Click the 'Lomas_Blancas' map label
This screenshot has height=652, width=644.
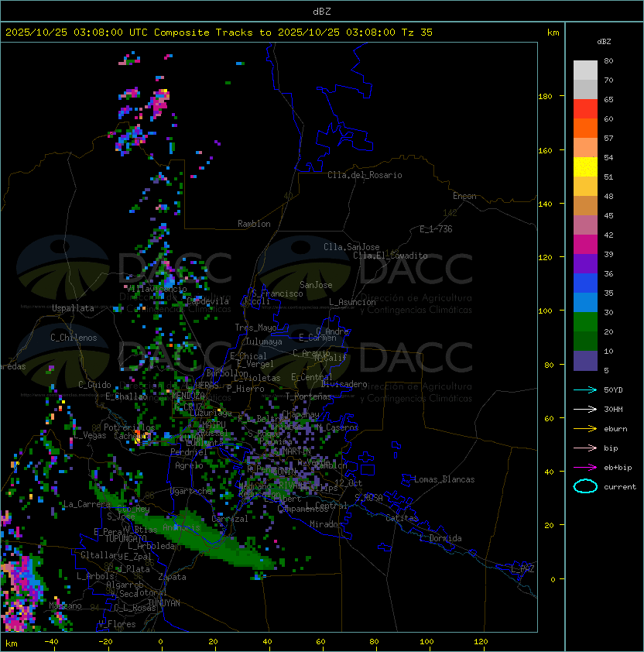click(444, 479)
